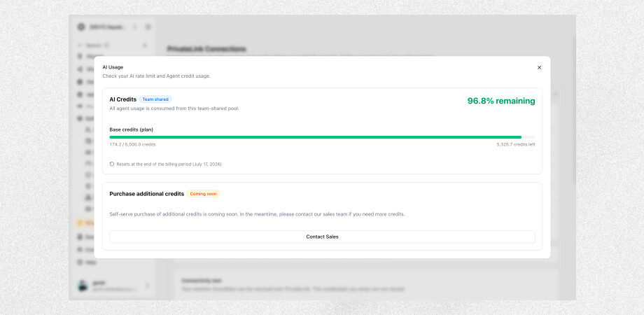Click the Help icon in the sidebar
This screenshot has width=644, height=315.
pos(80,262)
